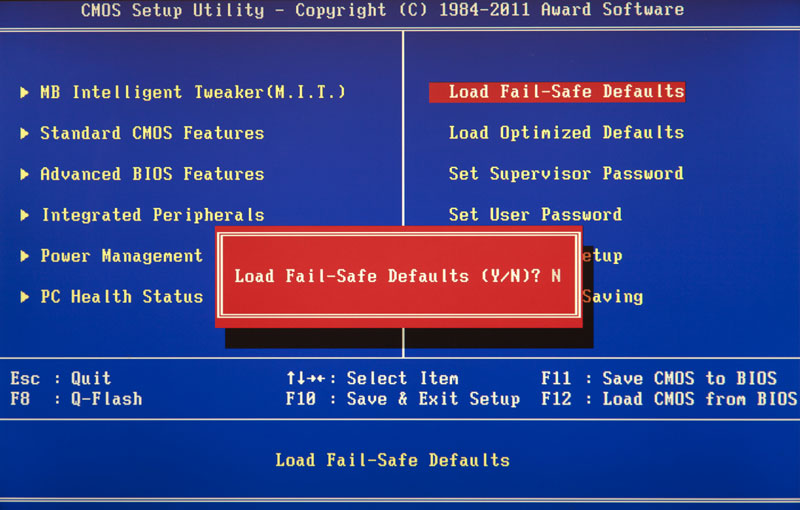Open PC Health Status menu
The height and width of the screenshot is (510, 800).
click(x=121, y=296)
